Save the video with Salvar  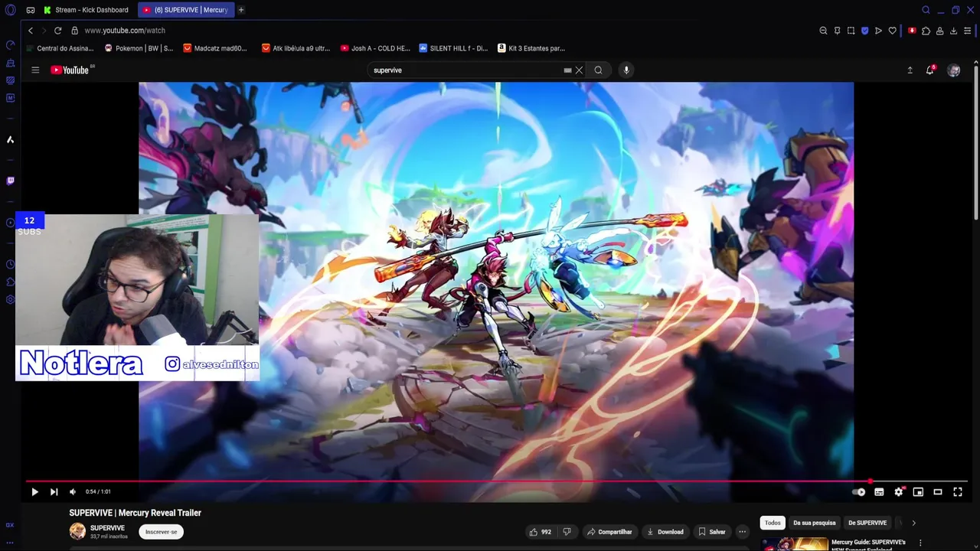(x=712, y=532)
